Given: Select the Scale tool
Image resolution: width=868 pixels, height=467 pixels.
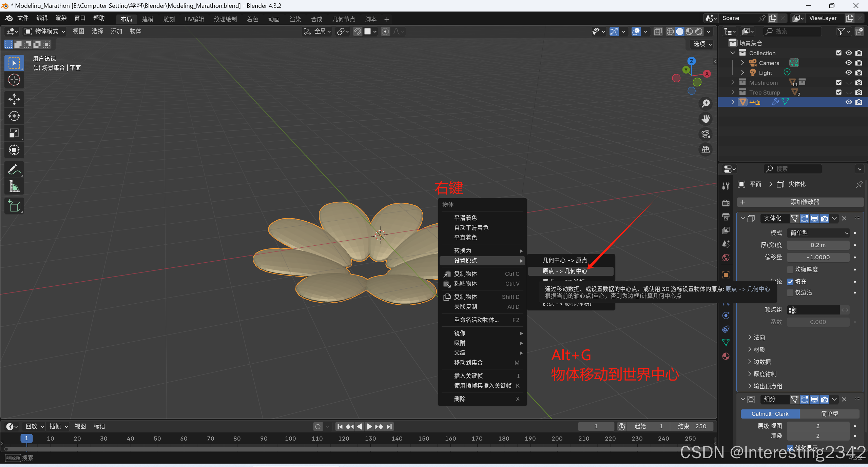Looking at the screenshot, I should coord(14,133).
